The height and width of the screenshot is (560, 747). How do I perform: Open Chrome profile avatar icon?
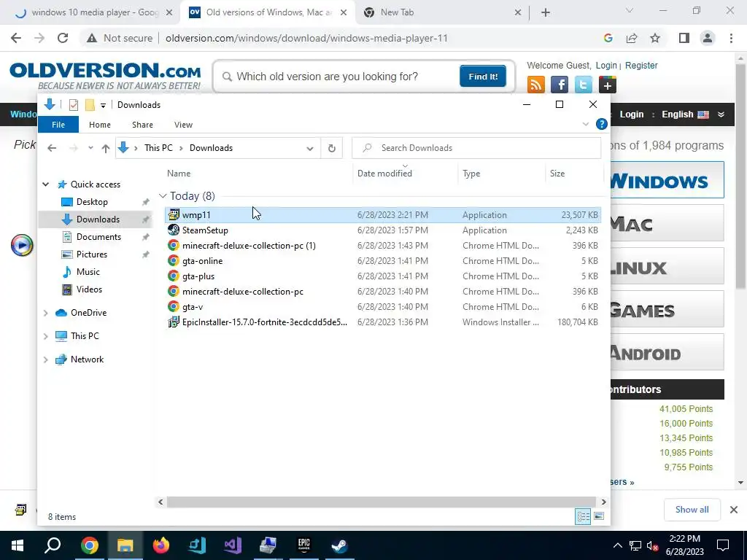coord(708,38)
